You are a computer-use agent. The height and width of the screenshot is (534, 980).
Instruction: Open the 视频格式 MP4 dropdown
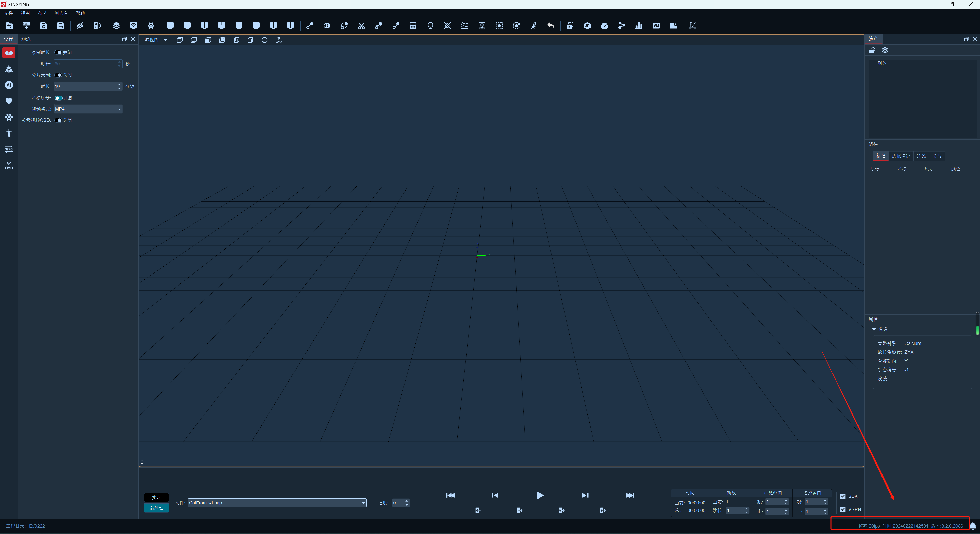pos(88,109)
